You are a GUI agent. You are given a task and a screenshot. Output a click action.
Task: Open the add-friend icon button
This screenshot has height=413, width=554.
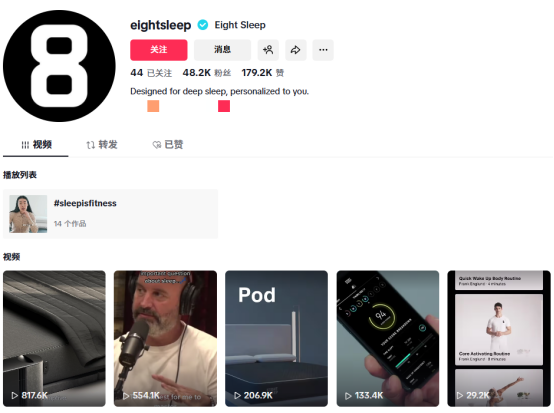click(268, 50)
